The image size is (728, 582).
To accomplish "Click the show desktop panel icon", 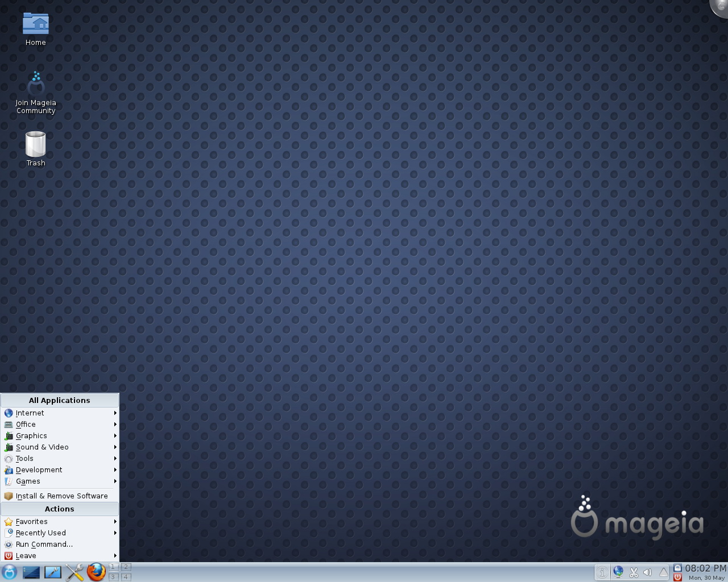I will [31, 572].
